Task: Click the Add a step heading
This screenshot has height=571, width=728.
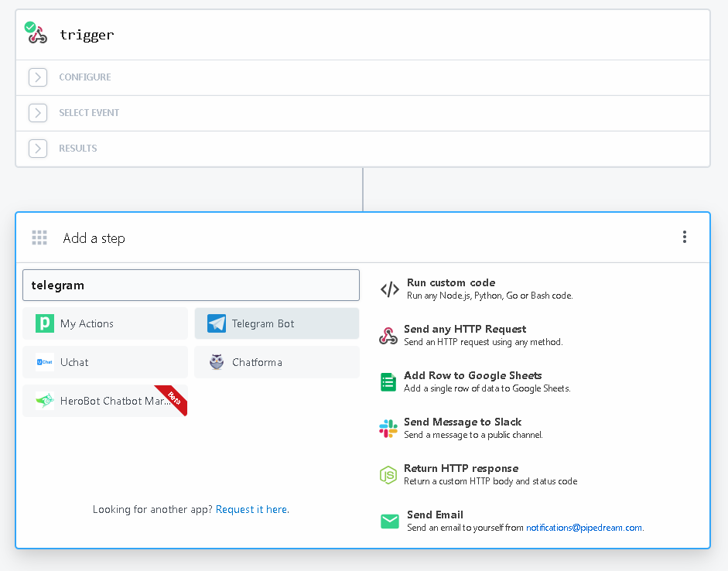Action: tap(94, 238)
